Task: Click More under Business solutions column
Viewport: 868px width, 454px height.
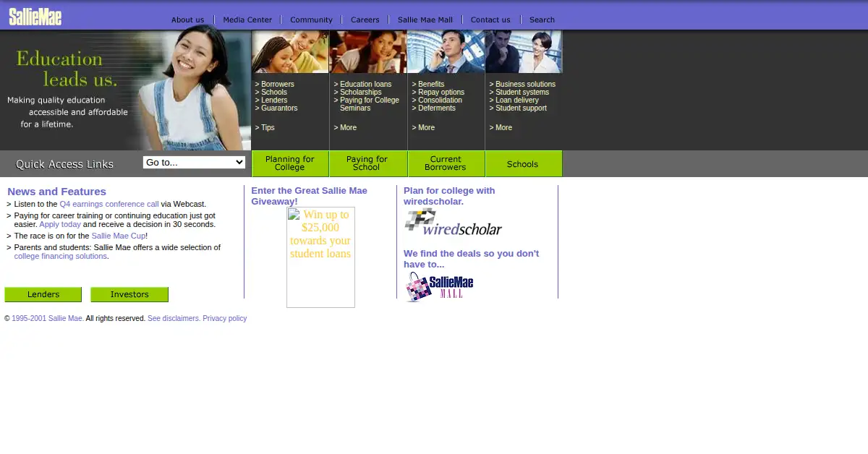Action: (504, 128)
